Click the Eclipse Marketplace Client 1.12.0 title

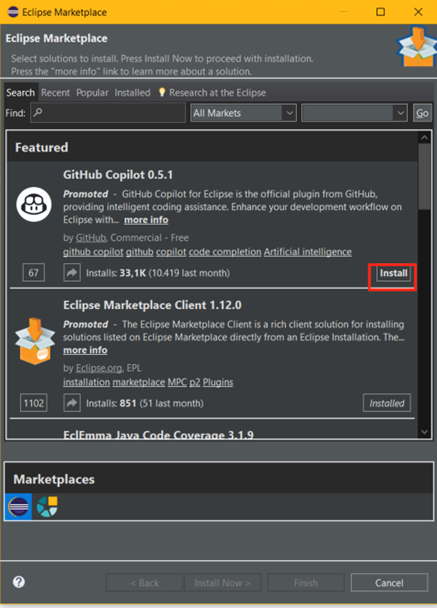[152, 305]
